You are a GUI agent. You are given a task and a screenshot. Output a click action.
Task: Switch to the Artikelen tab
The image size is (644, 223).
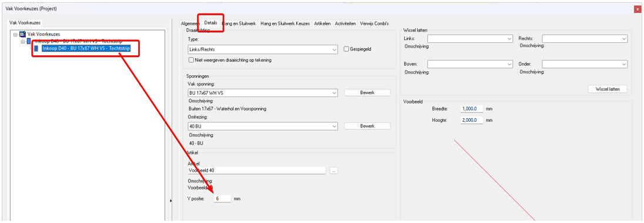[323, 24]
